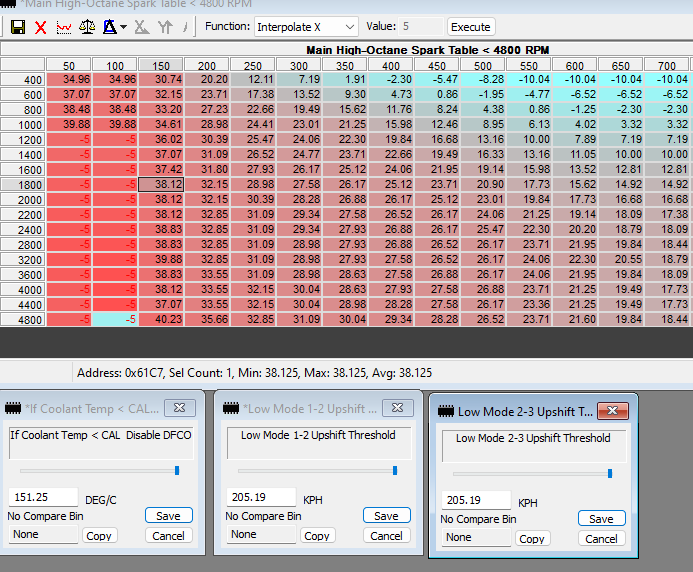The image size is (693, 572).
Task: Click cell 35.66 in row 4800
Action: [207, 319]
